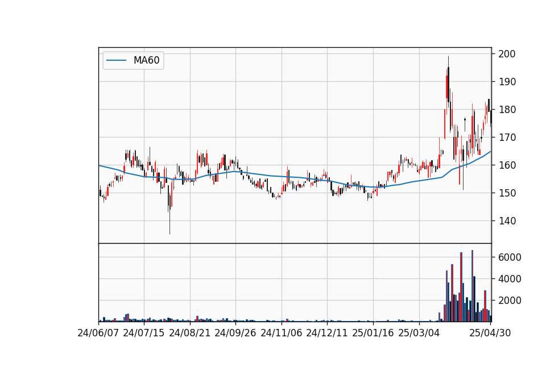Click the 140 price axis label
Screen dimensions: 546x392
pyautogui.click(x=507, y=221)
